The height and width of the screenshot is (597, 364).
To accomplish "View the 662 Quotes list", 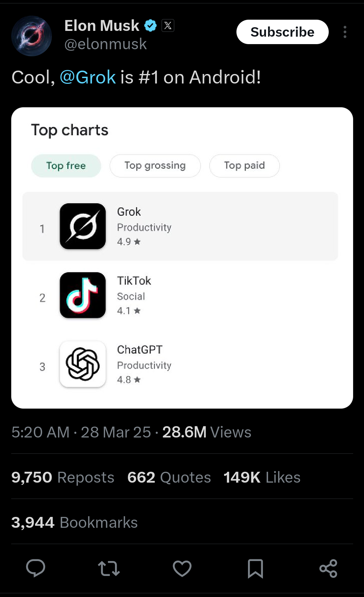I will point(169,477).
